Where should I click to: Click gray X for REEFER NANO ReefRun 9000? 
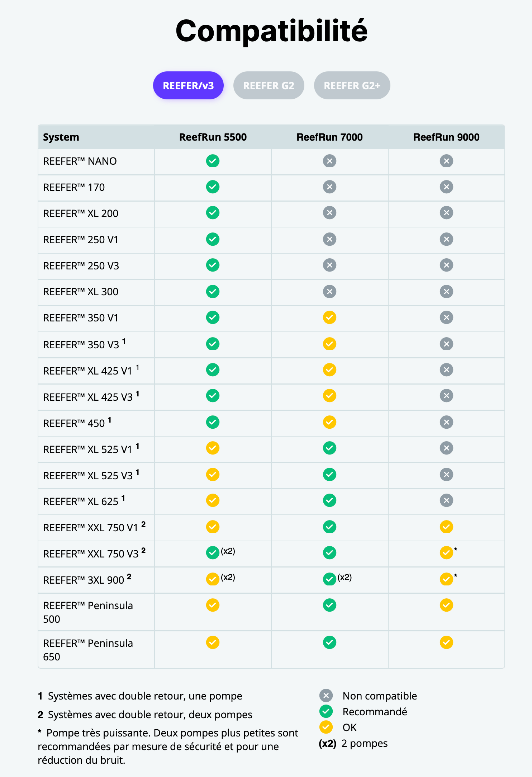tap(446, 161)
